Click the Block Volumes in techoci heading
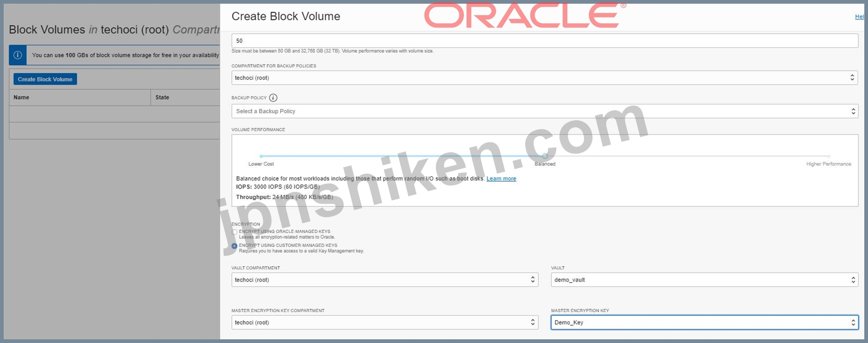Image resolution: width=868 pixels, height=343 pixels. tap(114, 29)
